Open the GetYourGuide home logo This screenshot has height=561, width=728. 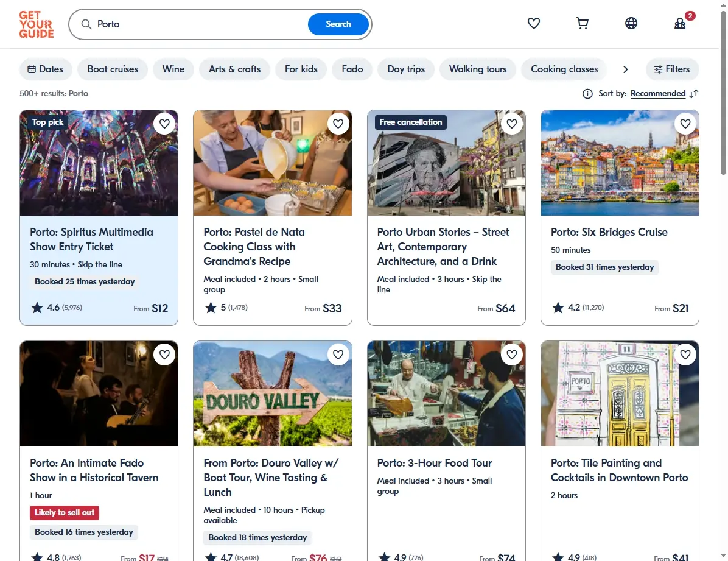point(36,24)
